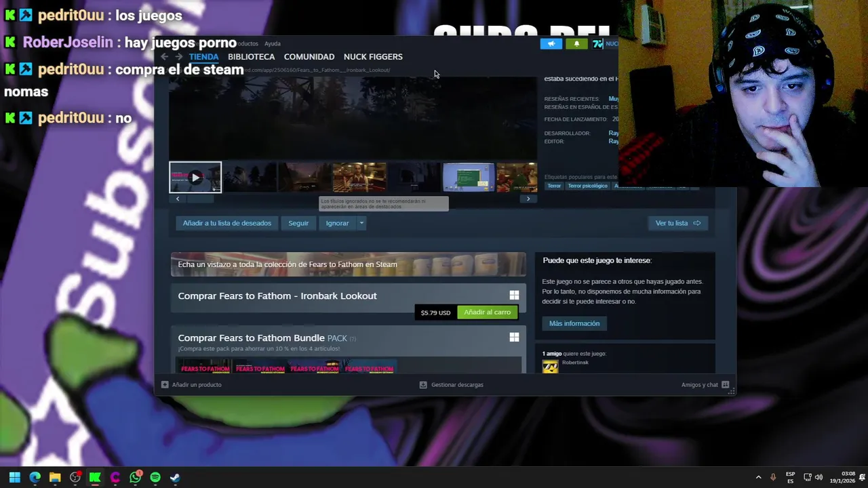Screen dimensions: 868x488
Task: Click Ver tu lista button
Action: click(x=677, y=223)
